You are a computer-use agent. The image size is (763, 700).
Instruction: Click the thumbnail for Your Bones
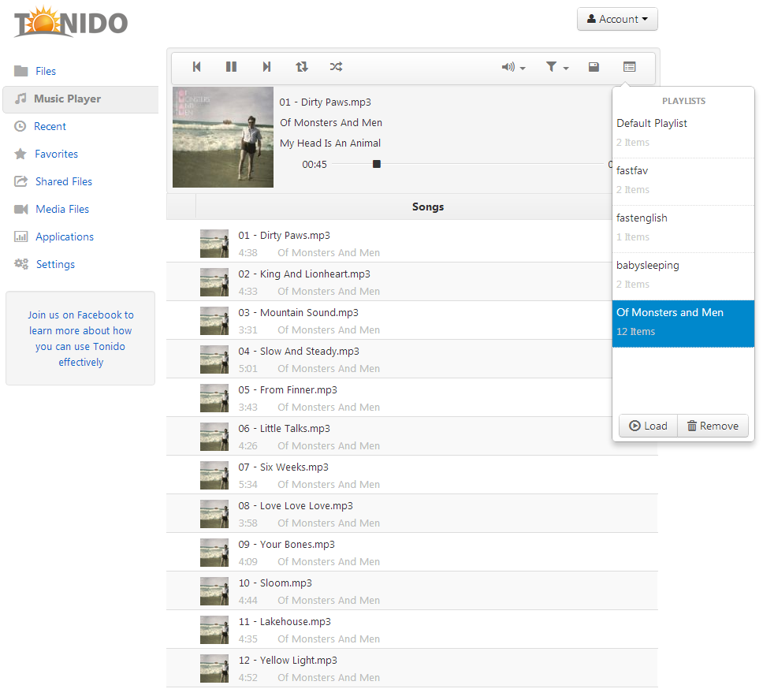(214, 553)
